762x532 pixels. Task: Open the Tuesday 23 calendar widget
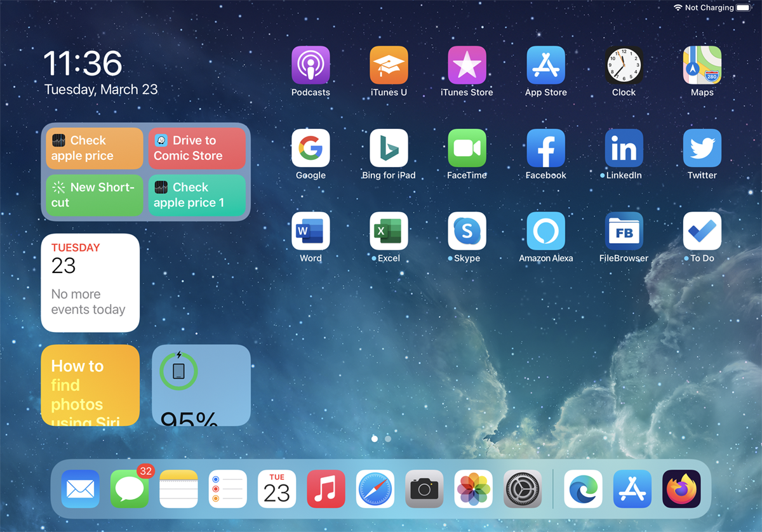[x=90, y=283]
